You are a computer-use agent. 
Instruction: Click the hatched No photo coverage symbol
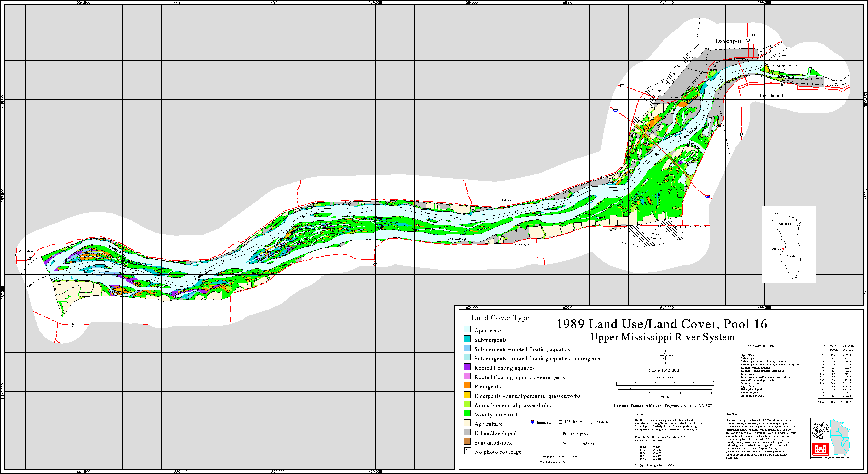[x=467, y=451]
